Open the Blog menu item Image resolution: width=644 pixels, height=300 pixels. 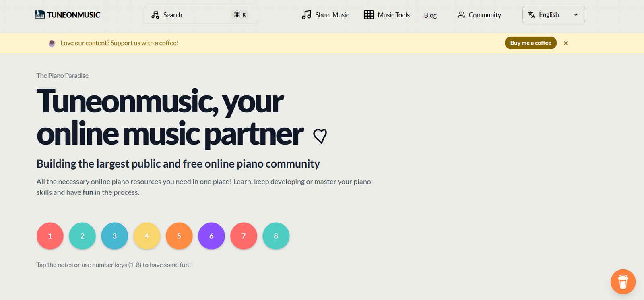[430, 15]
